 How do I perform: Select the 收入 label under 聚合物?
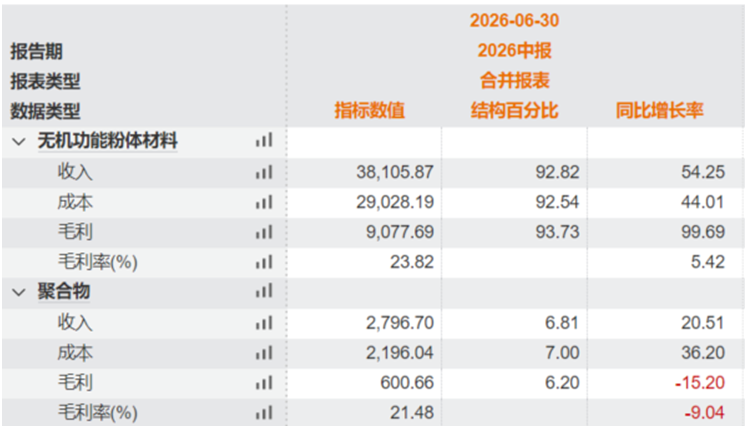point(75,323)
